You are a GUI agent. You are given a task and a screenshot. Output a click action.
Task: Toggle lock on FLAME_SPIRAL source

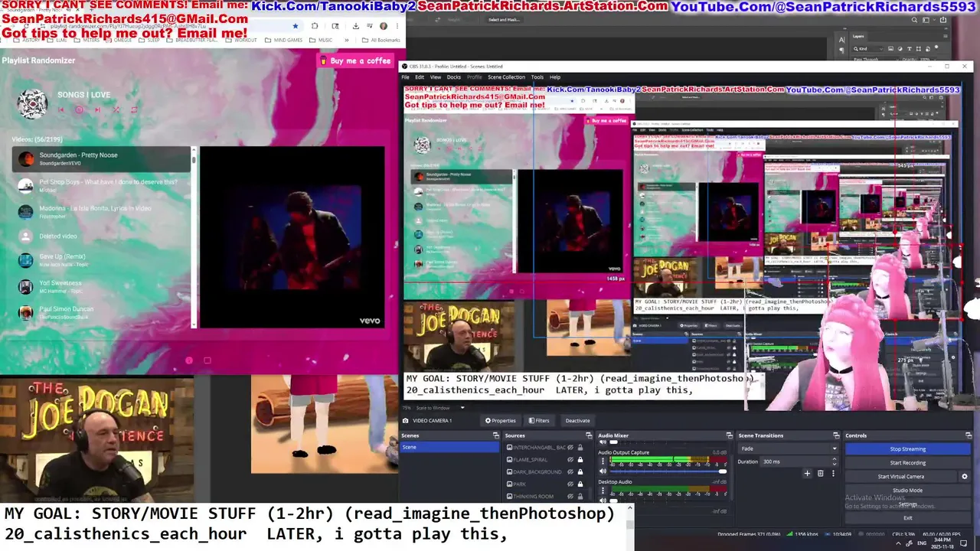point(580,460)
